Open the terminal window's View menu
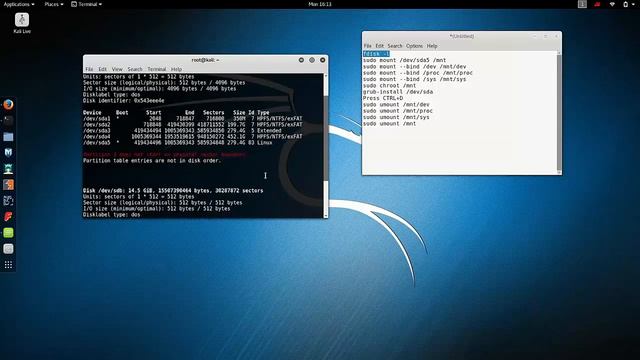640x360 pixels. (117, 69)
